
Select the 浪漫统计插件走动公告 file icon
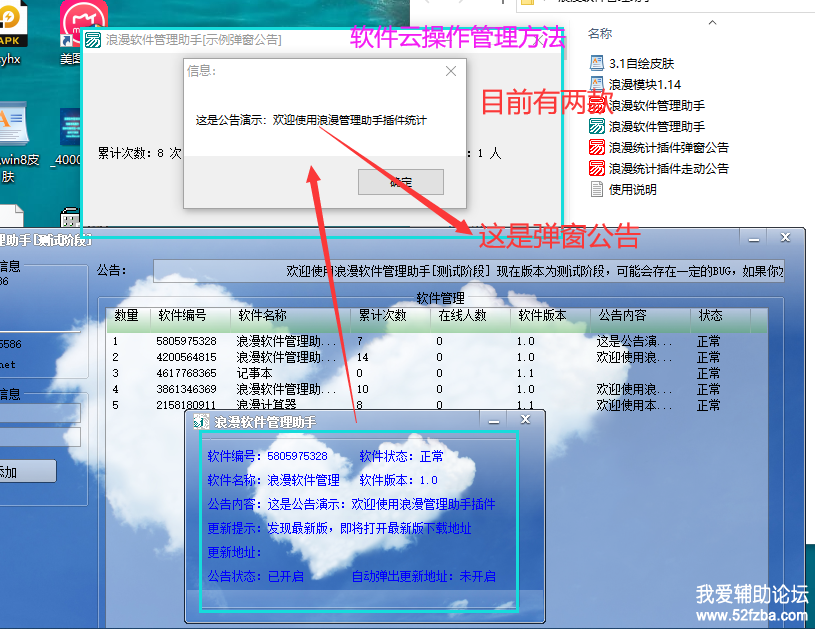coord(597,168)
